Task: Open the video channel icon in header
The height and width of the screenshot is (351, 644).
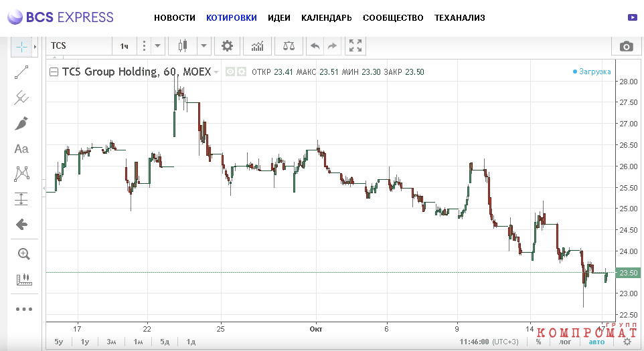Action: [633, 17]
